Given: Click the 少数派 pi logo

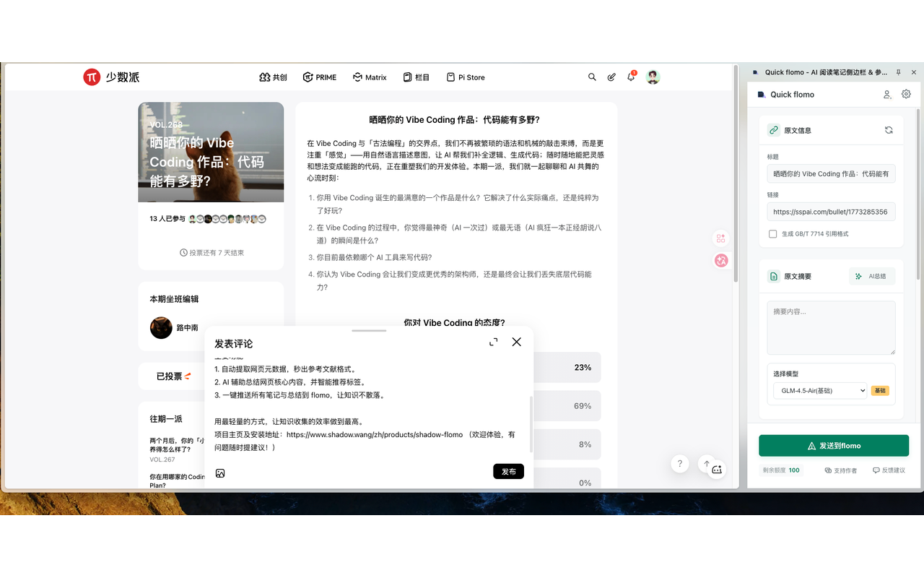Looking at the screenshot, I should tap(111, 77).
